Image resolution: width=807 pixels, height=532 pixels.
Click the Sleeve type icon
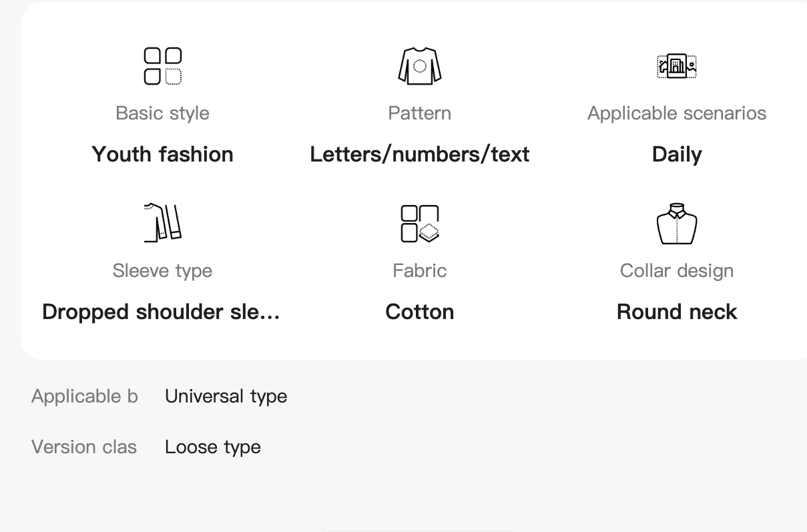click(x=163, y=223)
